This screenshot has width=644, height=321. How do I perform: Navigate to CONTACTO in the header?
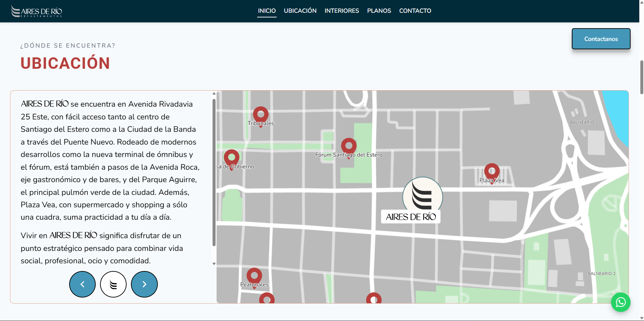(415, 11)
